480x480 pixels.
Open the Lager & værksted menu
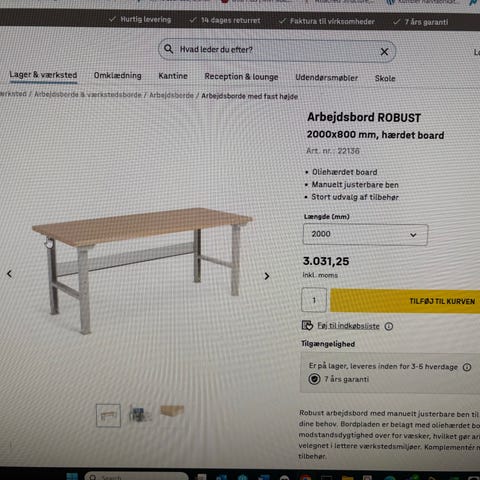[43, 75]
